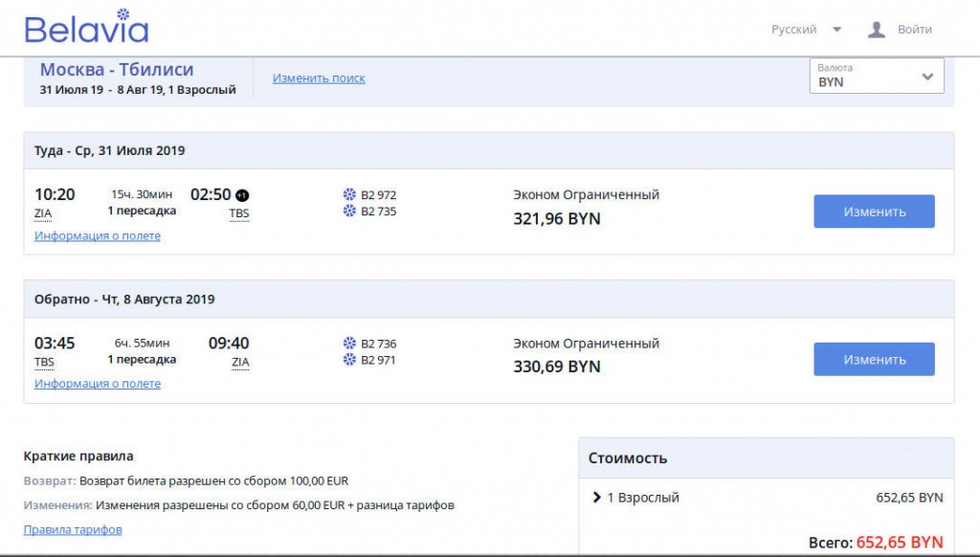Click the user profile icon
The height and width of the screenshot is (557, 980).
pos(877,30)
